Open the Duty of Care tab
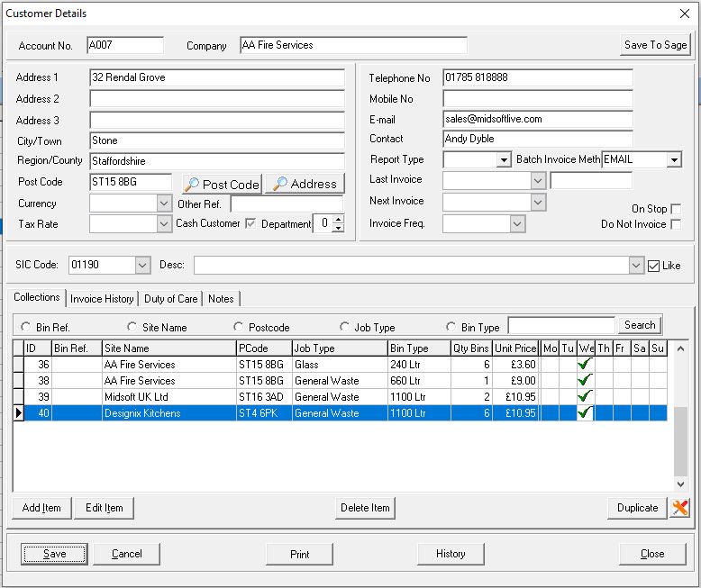The image size is (701, 588). coord(171,299)
